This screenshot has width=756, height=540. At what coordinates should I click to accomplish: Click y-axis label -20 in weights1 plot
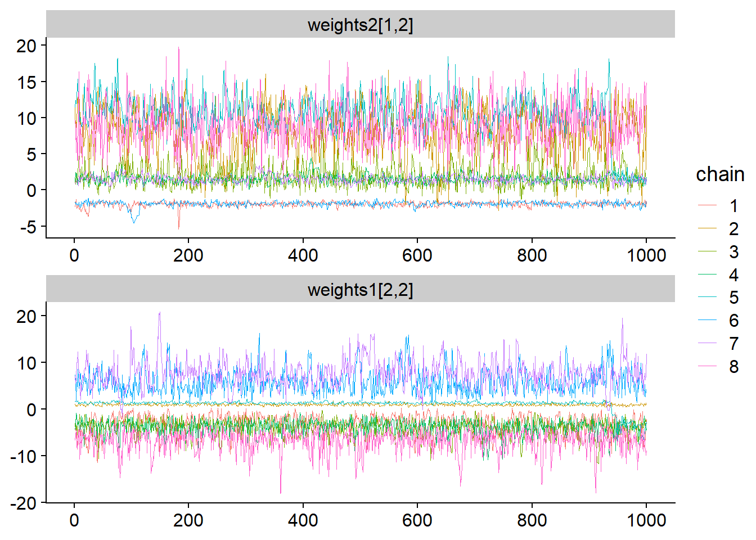(23, 503)
